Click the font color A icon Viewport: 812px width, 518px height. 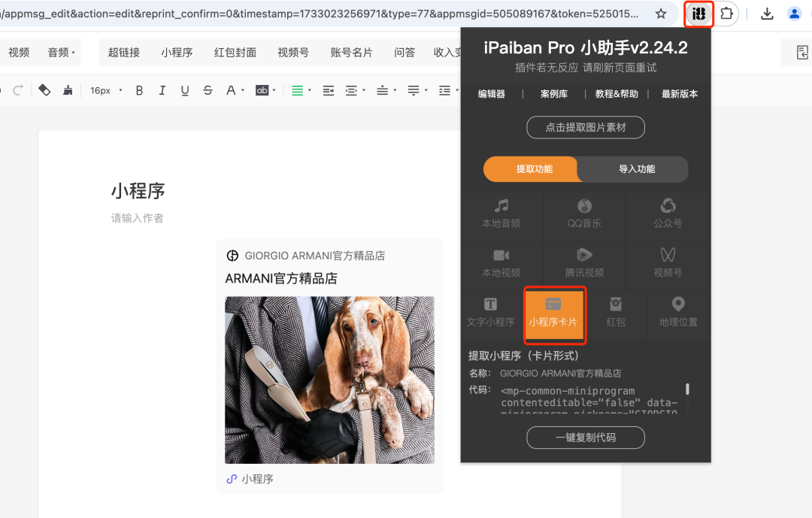(231, 91)
